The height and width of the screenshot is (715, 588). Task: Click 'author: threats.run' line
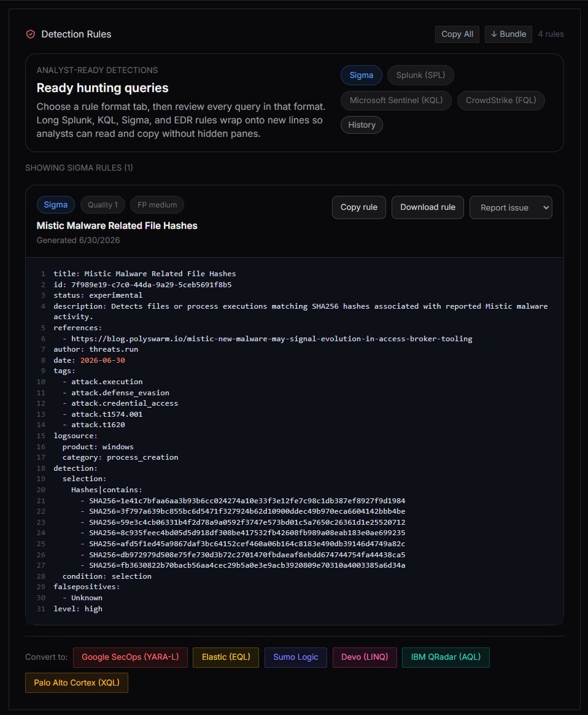(x=96, y=349)
